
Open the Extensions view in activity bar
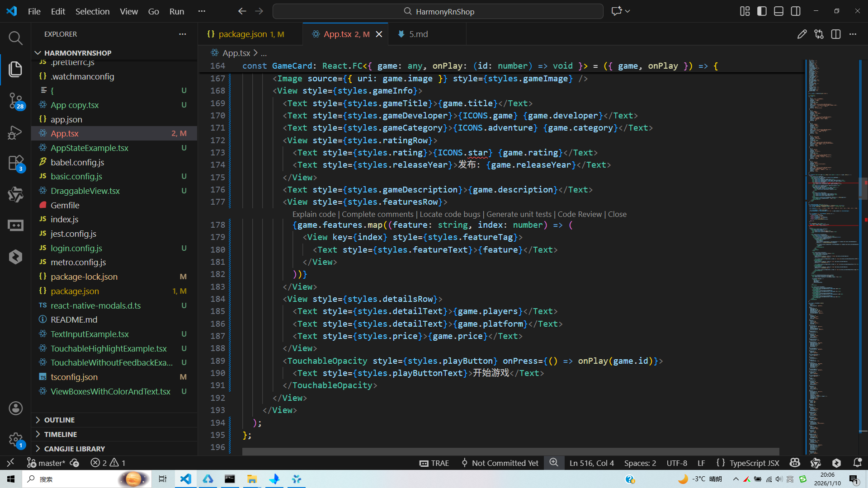(15, 163)
